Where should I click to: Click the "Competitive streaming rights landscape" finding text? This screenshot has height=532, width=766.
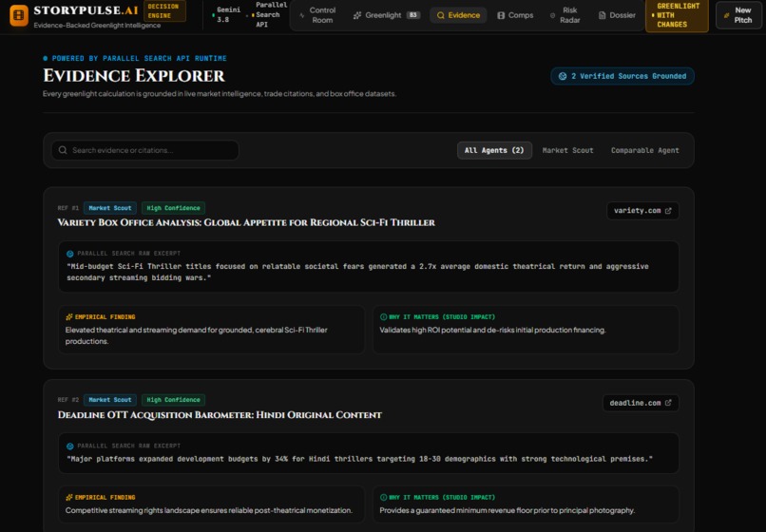point(208,510)
